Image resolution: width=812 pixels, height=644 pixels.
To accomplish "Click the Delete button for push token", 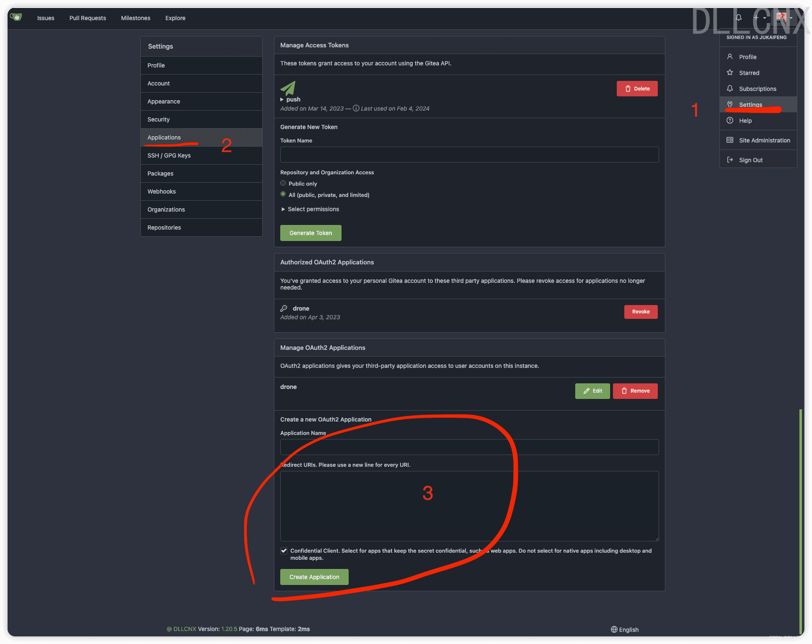I will point(636,88).
